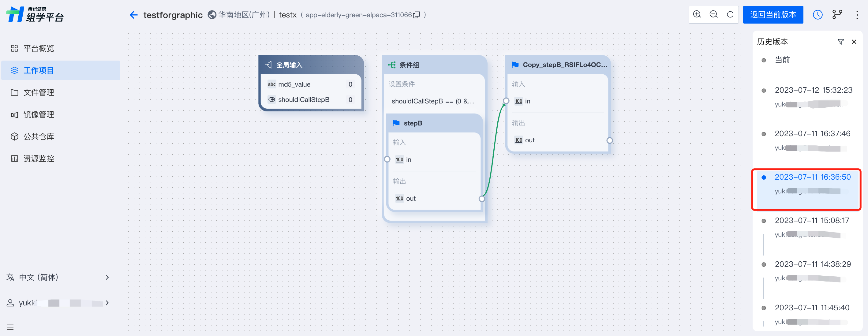868x336 pixels.
Task: Select version 2023-07-12 15:32:23
Action: point(813,90)
